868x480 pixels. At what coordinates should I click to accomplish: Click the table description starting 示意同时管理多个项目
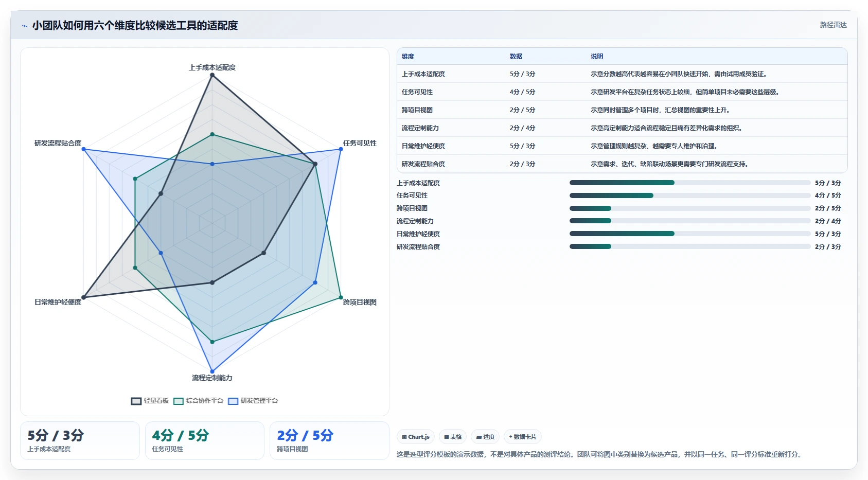(x=660, y=110)
